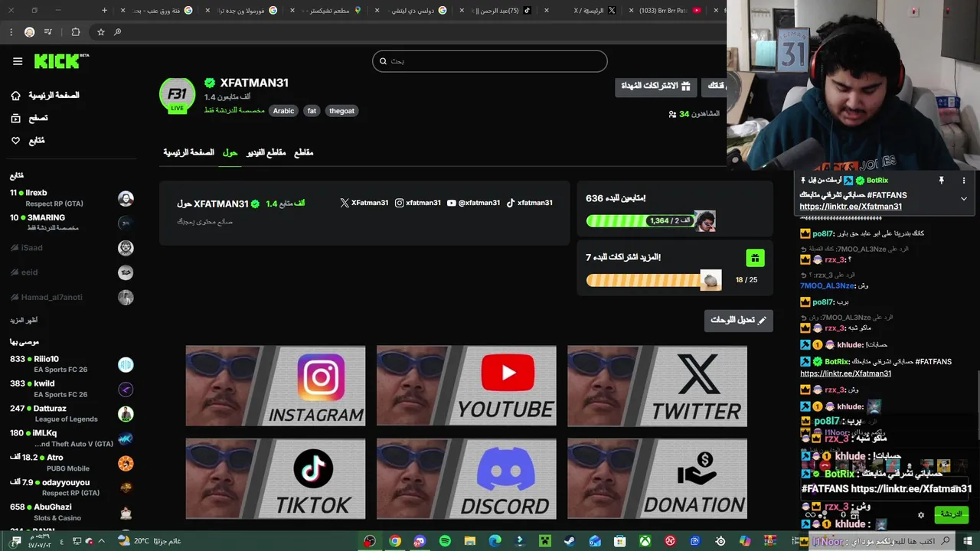980x551 pixels.
Task: Focus the Kick search field
Action: point(490,61)
